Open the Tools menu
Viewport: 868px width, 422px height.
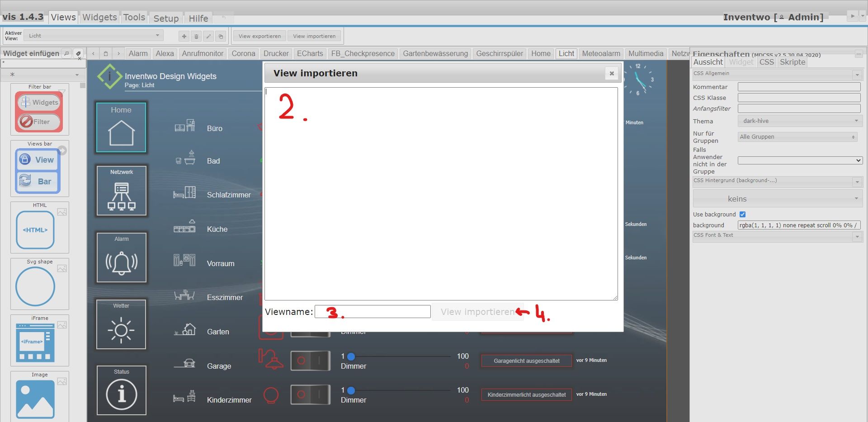[x=134, y=17]
